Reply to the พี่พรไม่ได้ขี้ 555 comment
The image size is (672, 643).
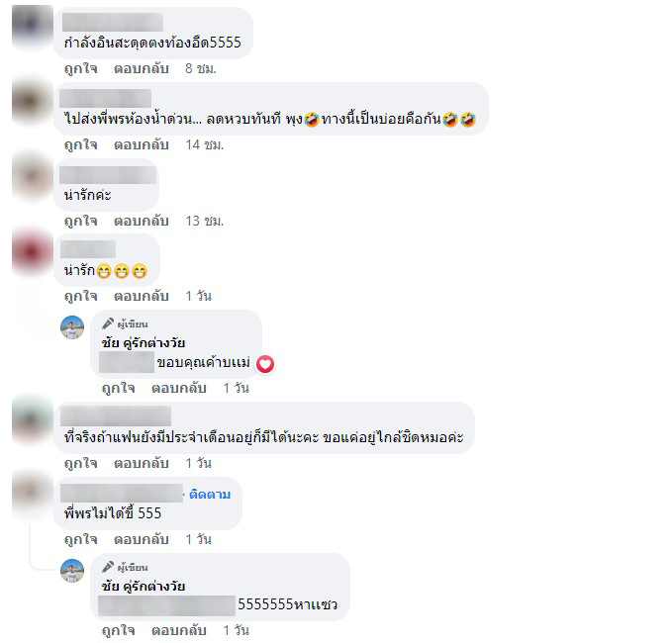click(x=141, y=539)
